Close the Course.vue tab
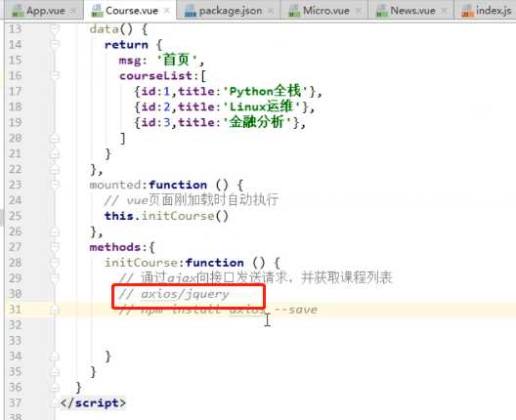The image size is (516, 420). pos(167,11)
